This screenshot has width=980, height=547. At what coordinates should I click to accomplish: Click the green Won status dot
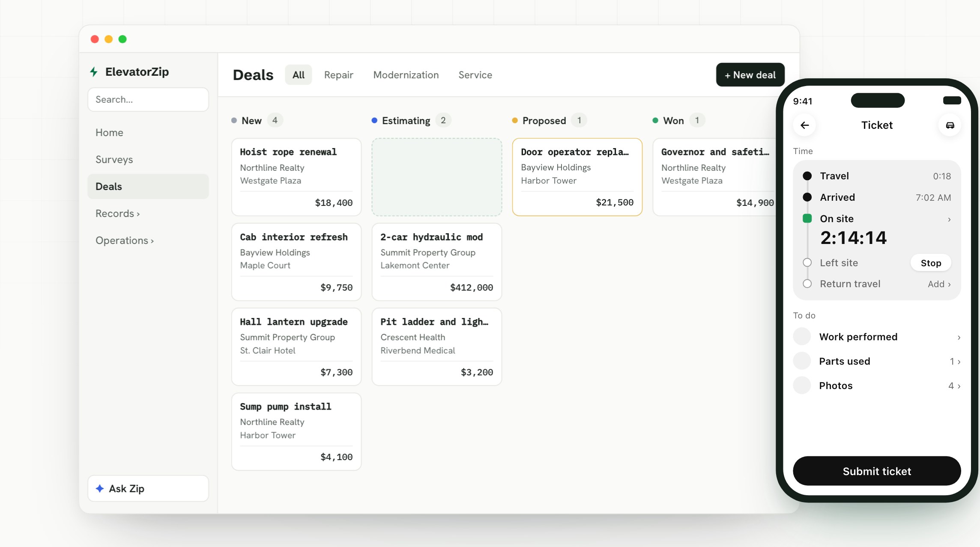[655, 121]
